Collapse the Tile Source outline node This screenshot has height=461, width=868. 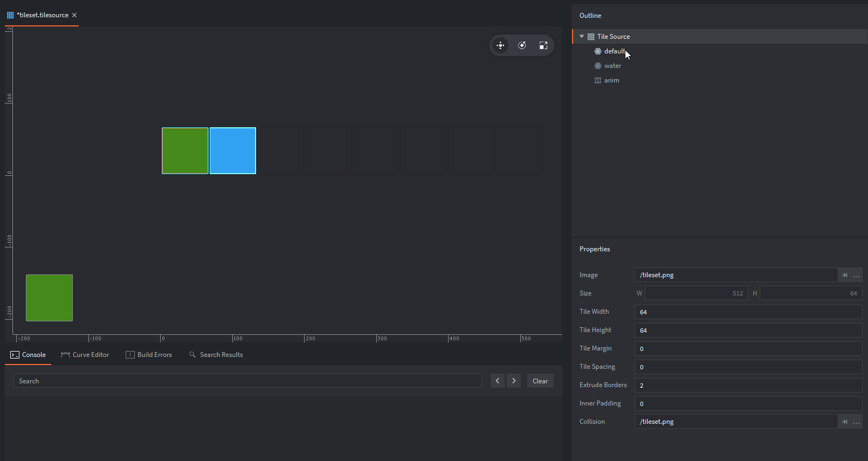pyautogui.click(x=582, y=37)
